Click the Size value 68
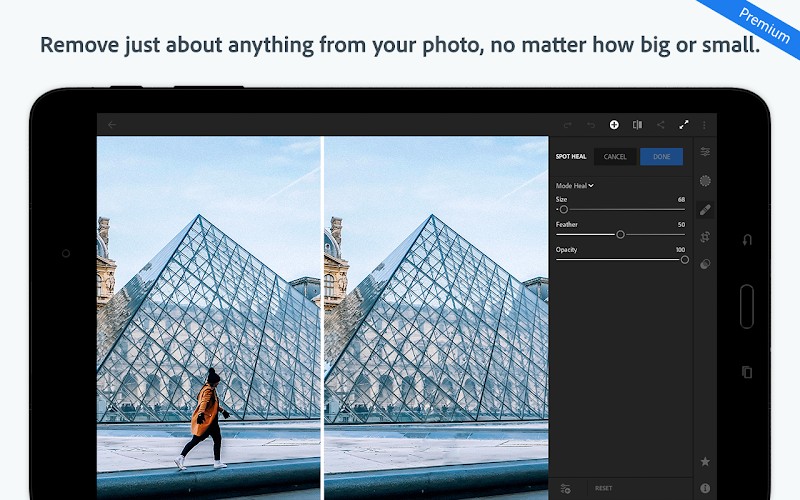800x500 pixels. 681,199
